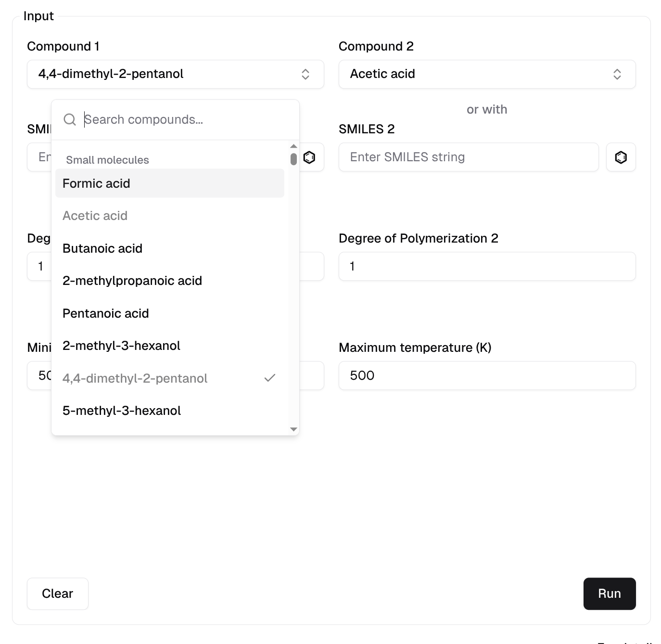661x644 pixels.
Task: Click the search magnifier icon
Action: click(70, 119)
